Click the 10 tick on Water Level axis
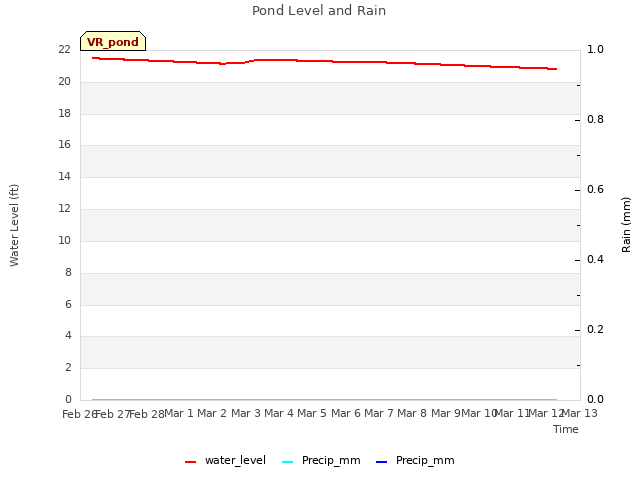640x480 pixels. 64,240
